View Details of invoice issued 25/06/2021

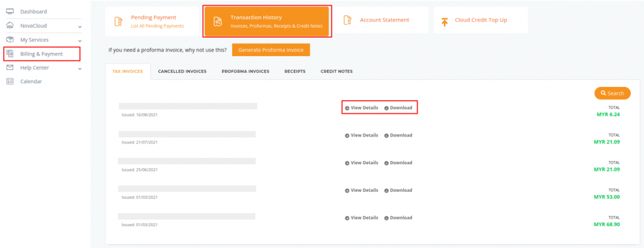(362, 163)
